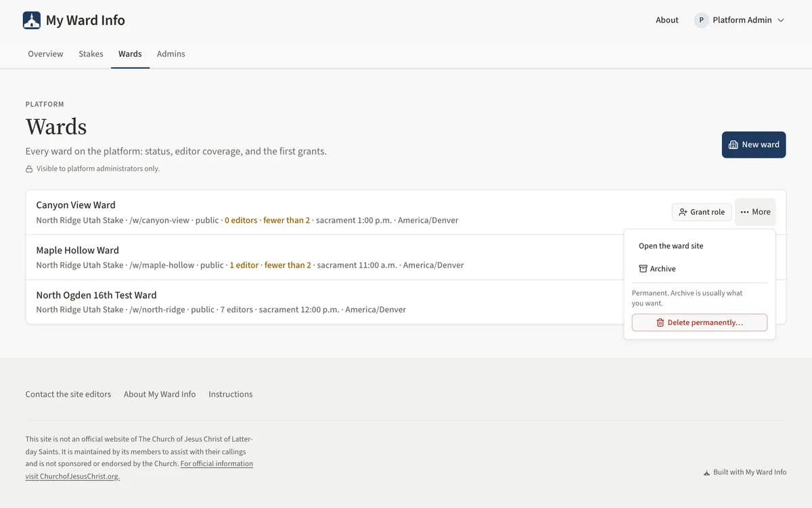The width and height of the screenshot is (812, 508).
Task: Click the My Ward Info site title
Action: point(85,20)
